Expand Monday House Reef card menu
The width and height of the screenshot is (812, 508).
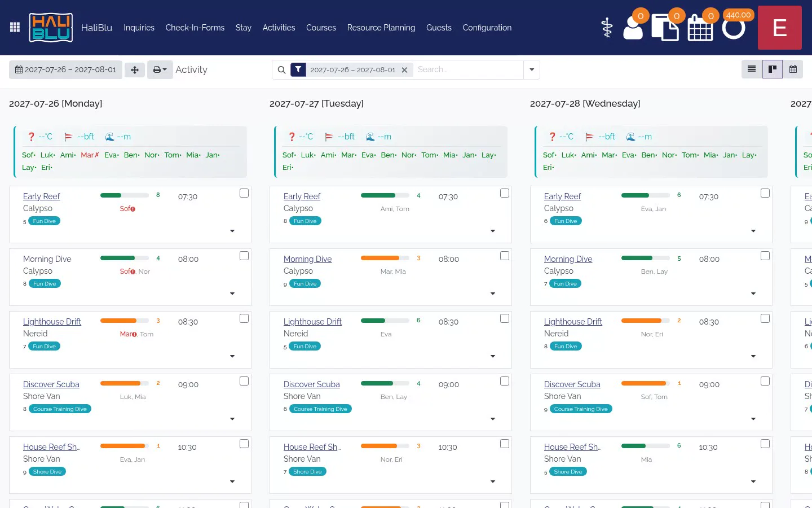point(232,481)
